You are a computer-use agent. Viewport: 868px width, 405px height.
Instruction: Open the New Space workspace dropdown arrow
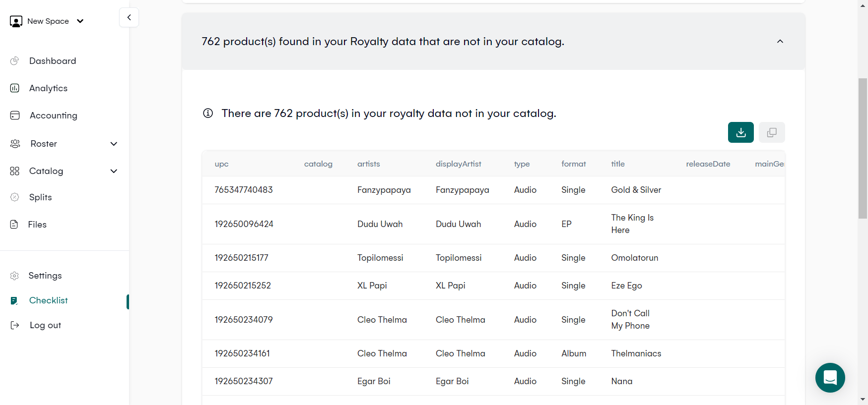pos(80,21)
